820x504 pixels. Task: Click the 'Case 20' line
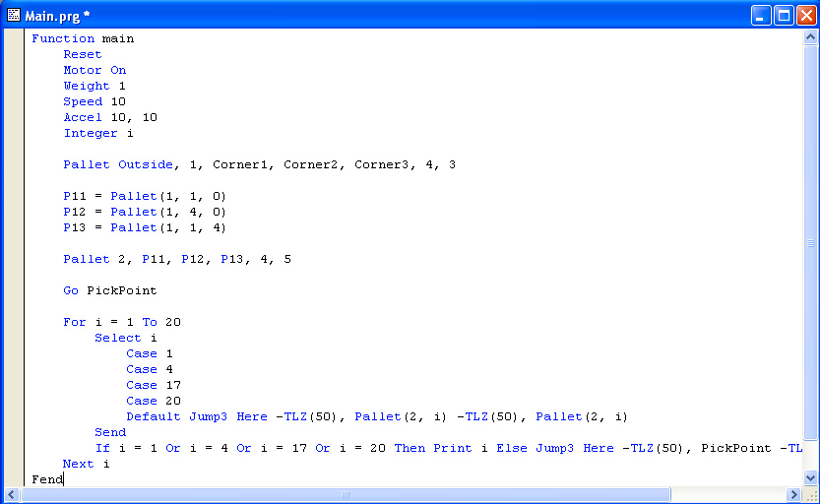154,400
